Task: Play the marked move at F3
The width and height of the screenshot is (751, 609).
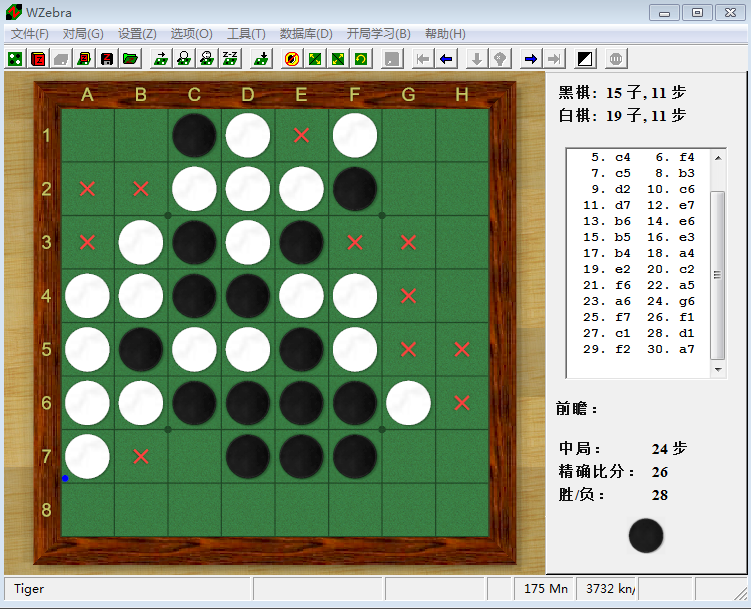Action: tap(355, 243)
